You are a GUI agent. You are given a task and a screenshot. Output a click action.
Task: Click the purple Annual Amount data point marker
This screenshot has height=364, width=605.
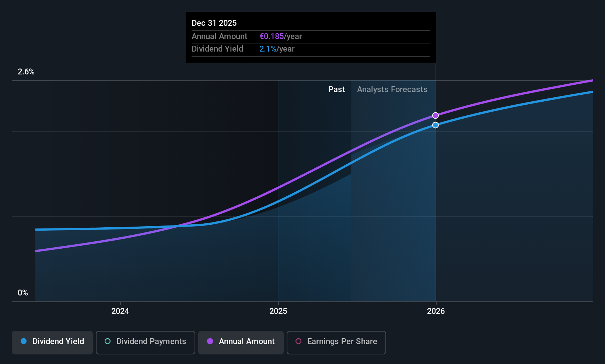(x=436, y=116)
